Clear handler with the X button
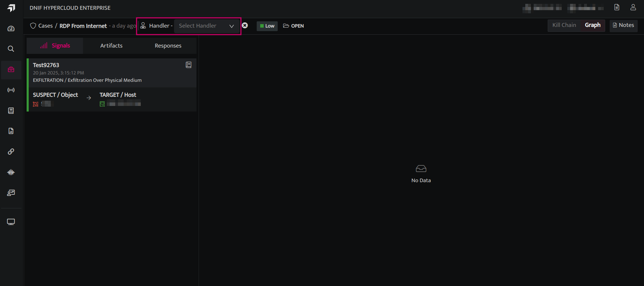This screenshot has height=286, width=644. click(x=245, y=26)
